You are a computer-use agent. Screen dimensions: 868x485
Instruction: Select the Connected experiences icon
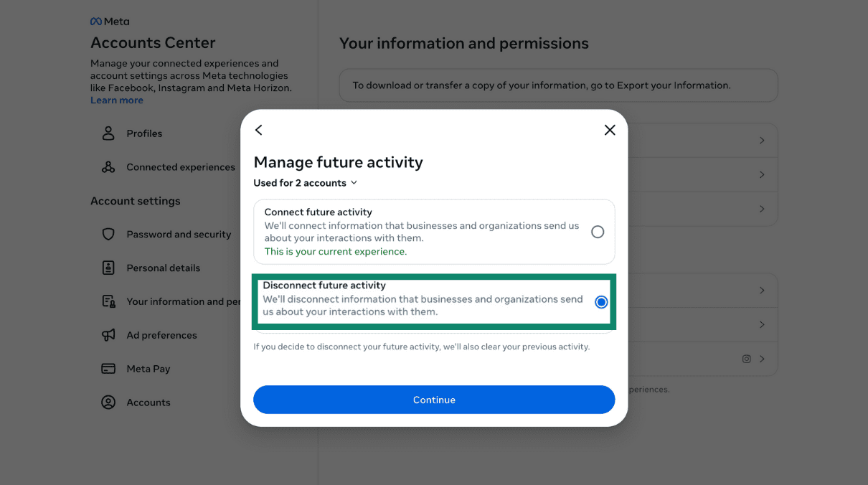coord(108,166)
